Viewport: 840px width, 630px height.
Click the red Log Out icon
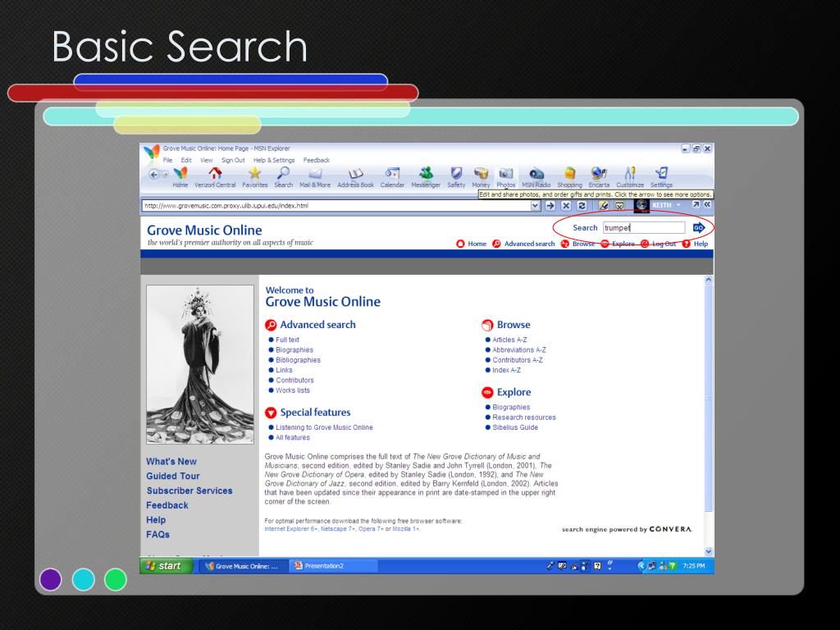click(645, 244)
